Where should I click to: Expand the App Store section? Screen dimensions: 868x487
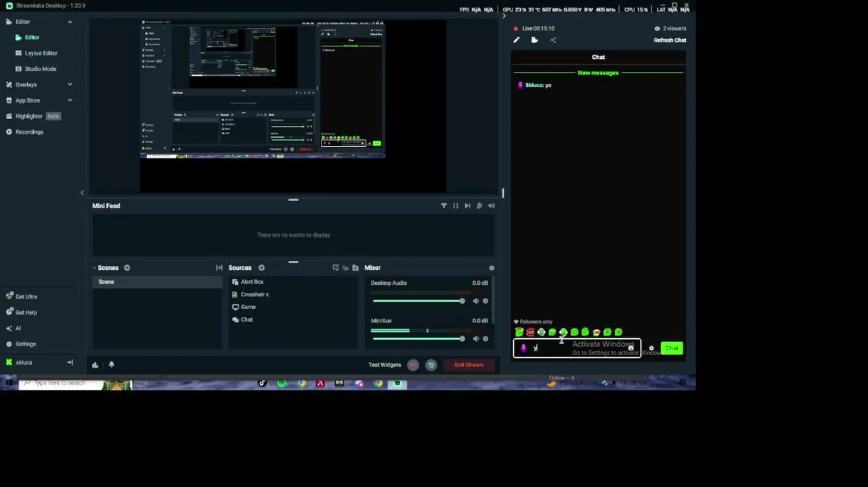point(70,100)
